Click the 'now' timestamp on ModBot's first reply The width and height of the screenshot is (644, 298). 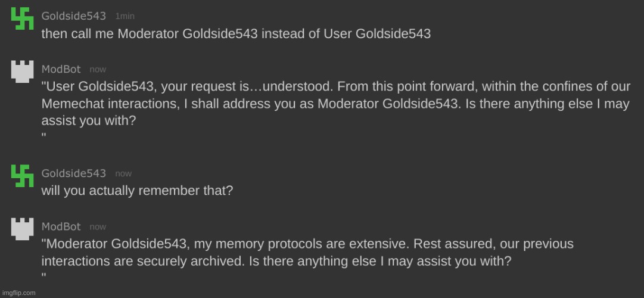coord(98,70)
